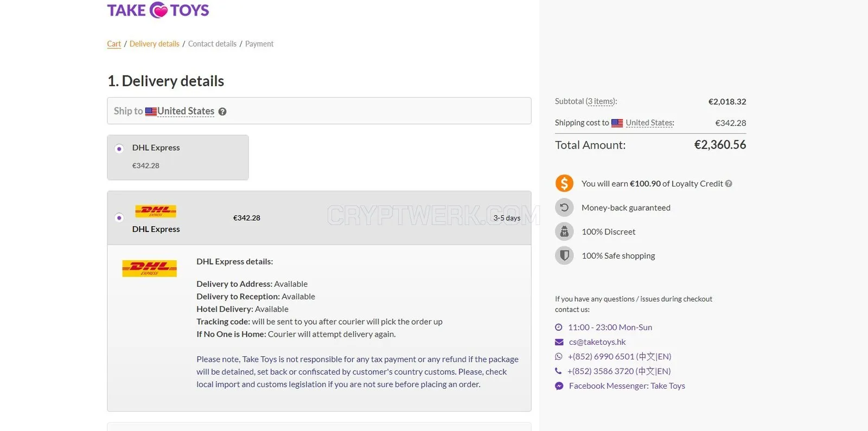Screen dimensions: 868x431
Task: Click the 100% Safe shopping shield icon
Action: tap(564, 255)
